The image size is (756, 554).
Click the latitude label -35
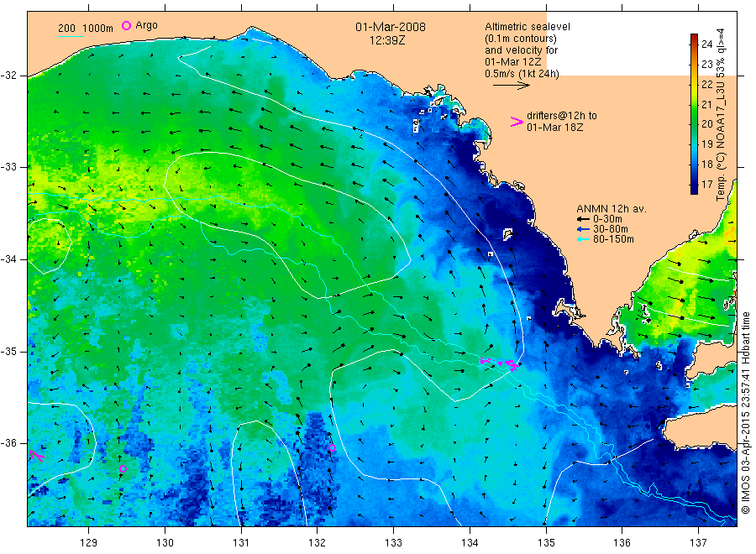pyautogui.click(x=8, y=352)
